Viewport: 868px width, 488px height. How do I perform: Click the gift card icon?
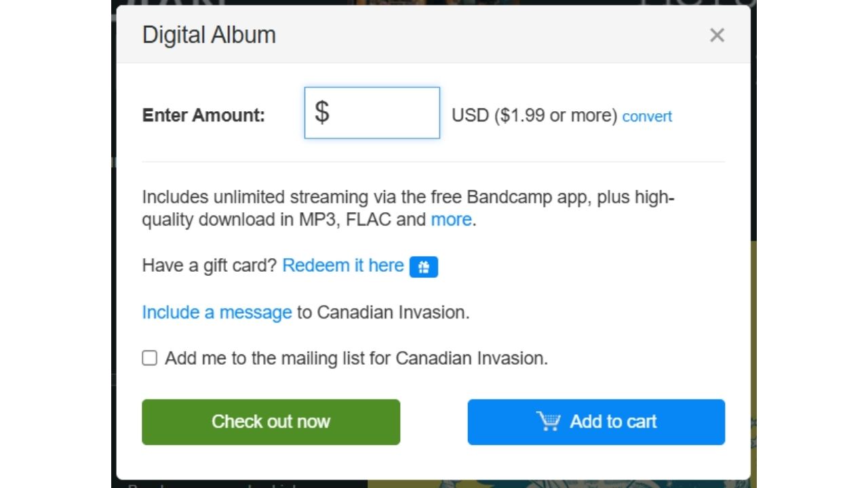tap(424, 267)
